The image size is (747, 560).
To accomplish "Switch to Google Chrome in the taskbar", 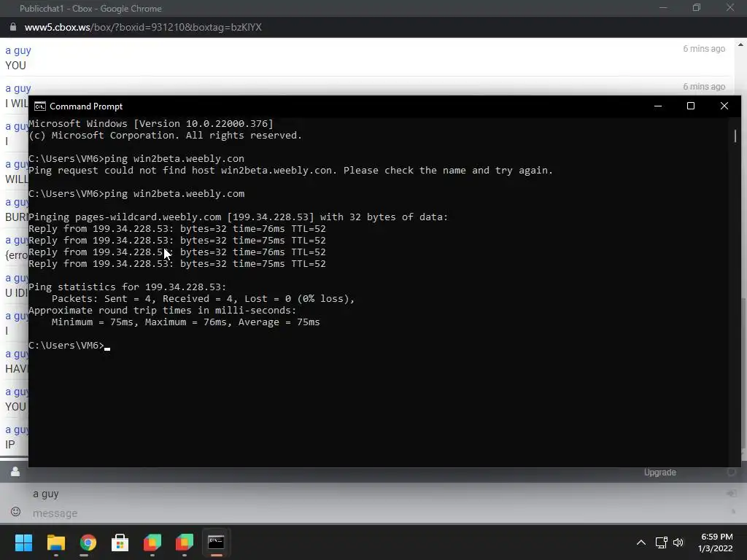I will click(x=88, y=542).
